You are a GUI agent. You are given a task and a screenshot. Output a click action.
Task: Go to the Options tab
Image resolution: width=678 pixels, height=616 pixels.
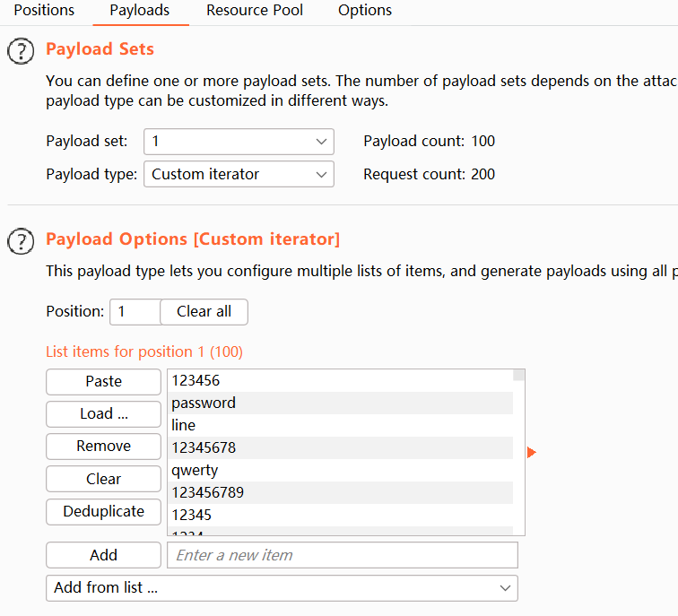pos(365,11)
